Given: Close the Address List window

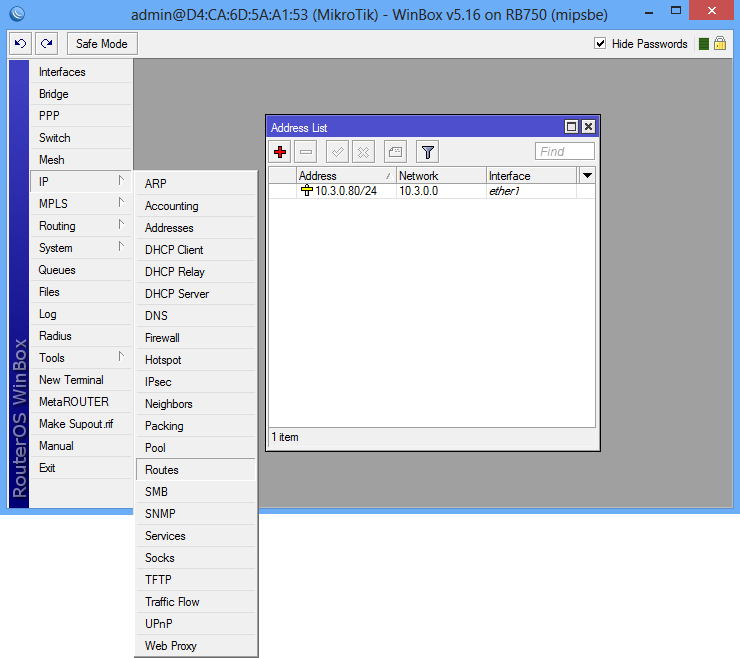Looking at the screenshot, I should (x=588, y=127).
